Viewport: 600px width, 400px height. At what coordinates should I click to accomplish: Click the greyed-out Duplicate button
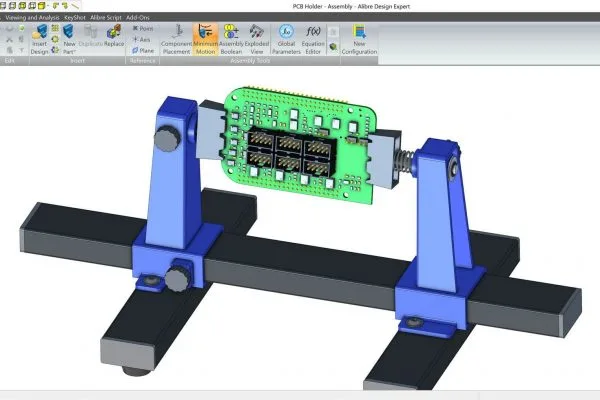point(91,36)
